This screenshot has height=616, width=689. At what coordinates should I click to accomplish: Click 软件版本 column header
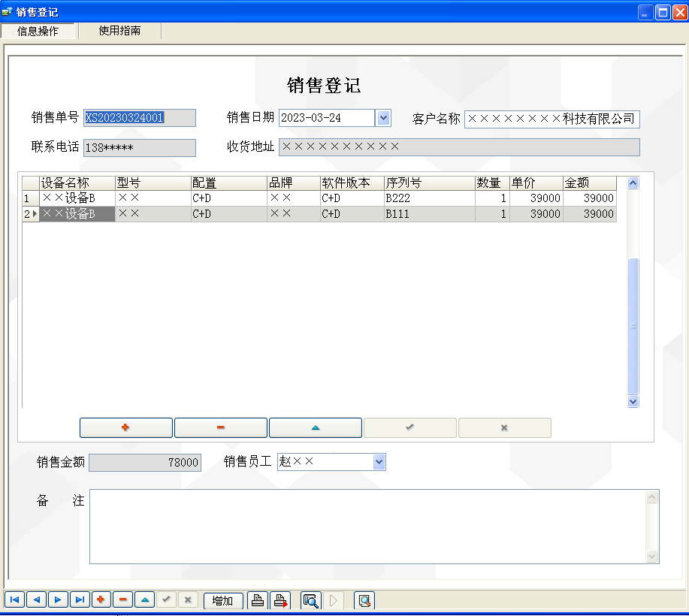click(x=352, y=183)
